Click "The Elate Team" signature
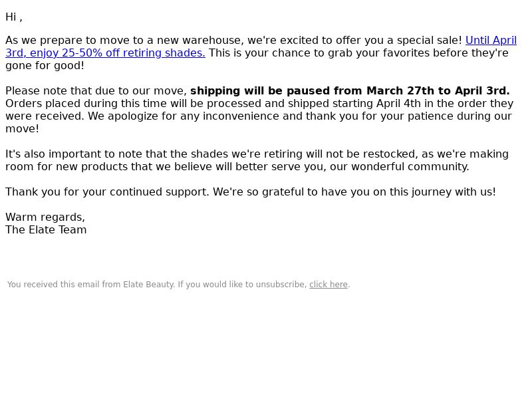Viewport: 532px width, 399px height. (x=46, y=229)
